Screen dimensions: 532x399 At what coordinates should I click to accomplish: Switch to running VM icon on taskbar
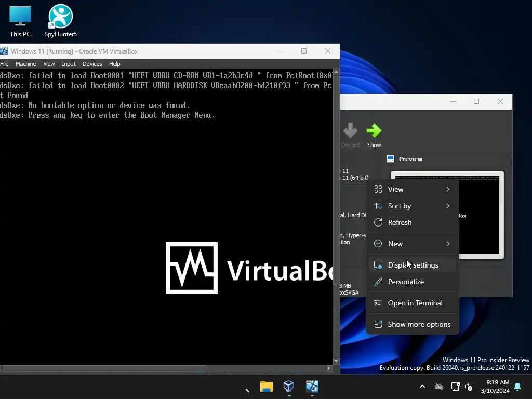[312, 387]
